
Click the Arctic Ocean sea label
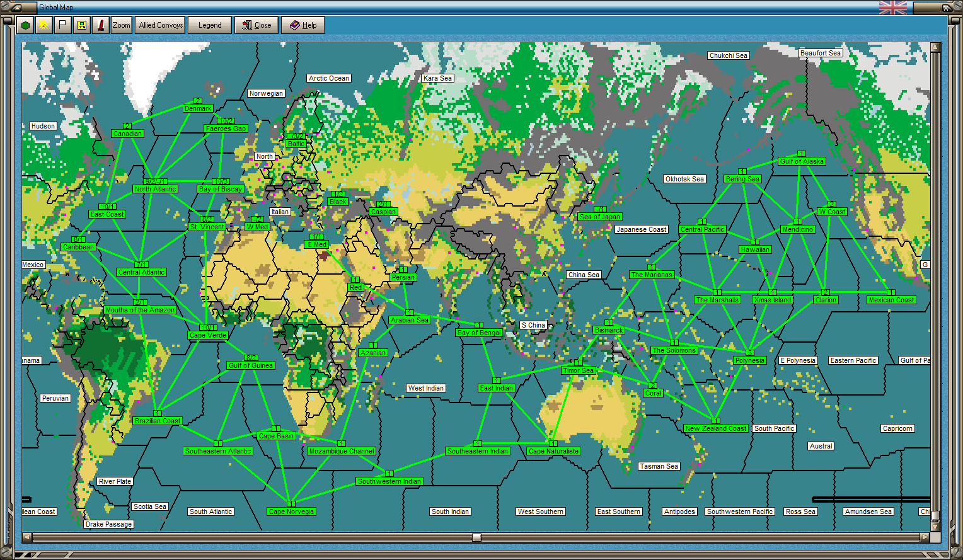(x=328, y=78)
